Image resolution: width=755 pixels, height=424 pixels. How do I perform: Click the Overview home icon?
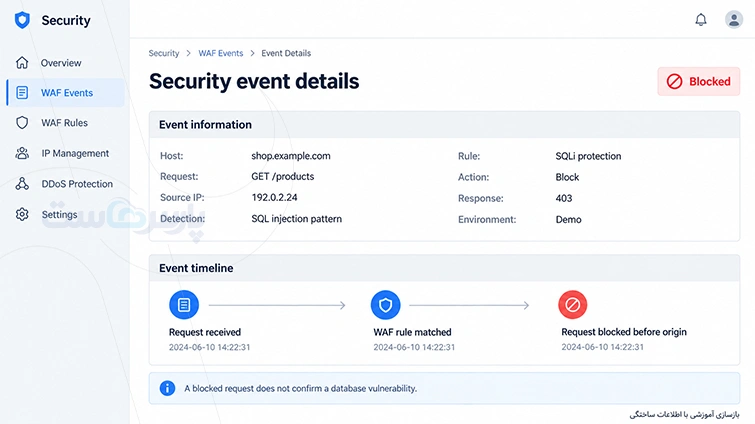pos(22,63)
